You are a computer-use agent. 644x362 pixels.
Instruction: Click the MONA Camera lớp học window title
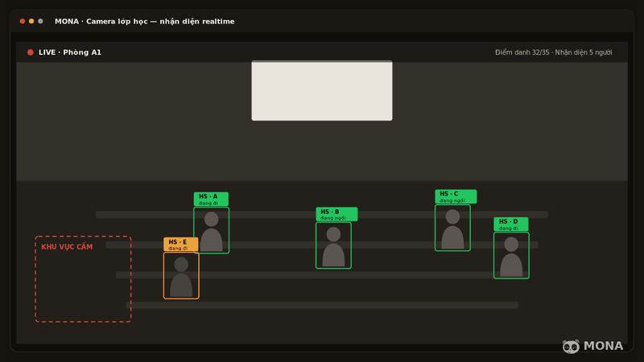(x=145, y=22)
